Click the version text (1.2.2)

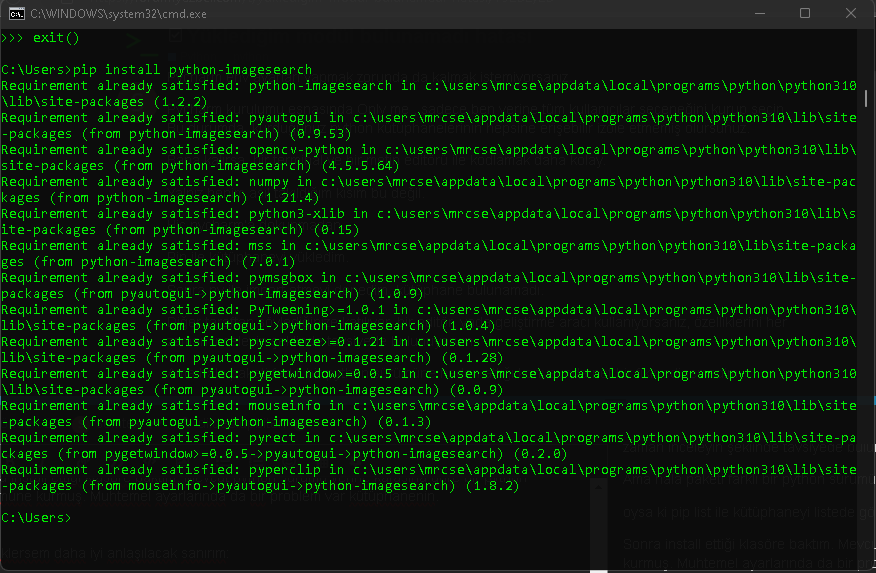coord(180,102)
